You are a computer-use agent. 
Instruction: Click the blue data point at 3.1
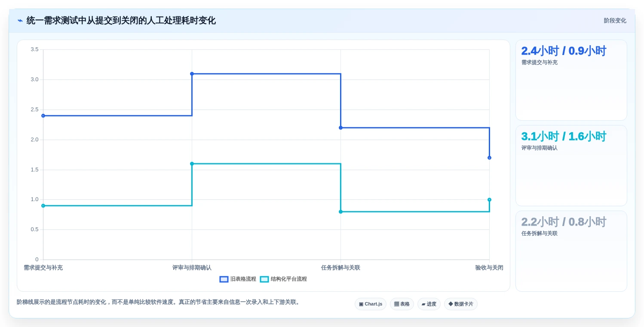tap(192, 74)
